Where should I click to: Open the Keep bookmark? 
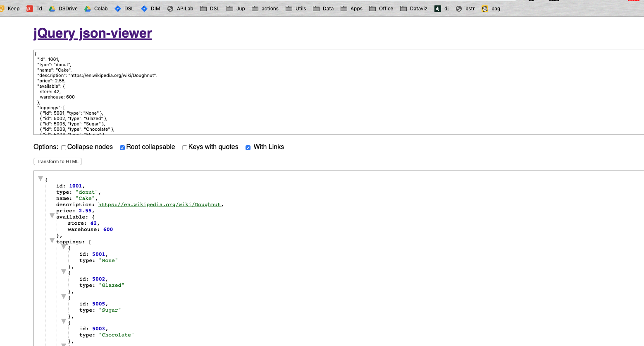[10, 8]
